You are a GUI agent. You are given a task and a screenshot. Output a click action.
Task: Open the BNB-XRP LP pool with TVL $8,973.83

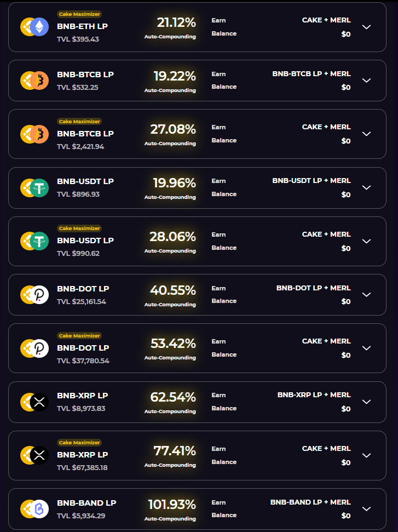coord(197,402)
